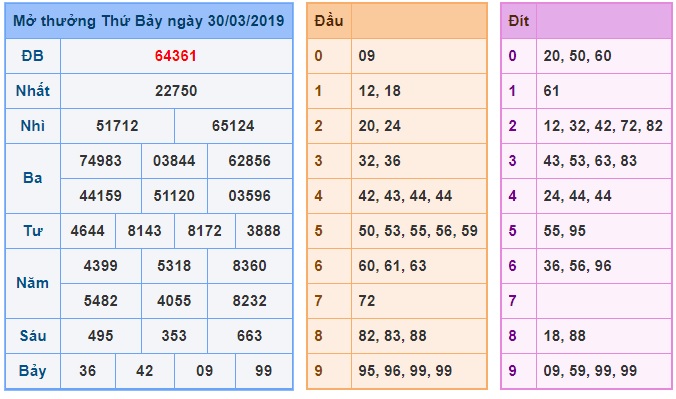The image size is (676, 399).
Task: Select the Sáu prize number 663
Action: pos(250,336)
